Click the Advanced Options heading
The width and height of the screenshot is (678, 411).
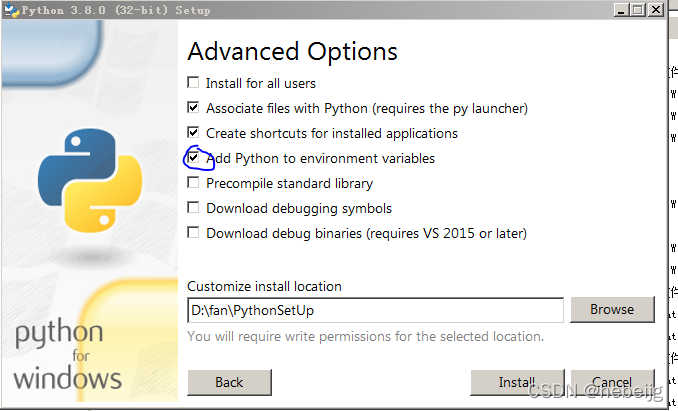292,51
